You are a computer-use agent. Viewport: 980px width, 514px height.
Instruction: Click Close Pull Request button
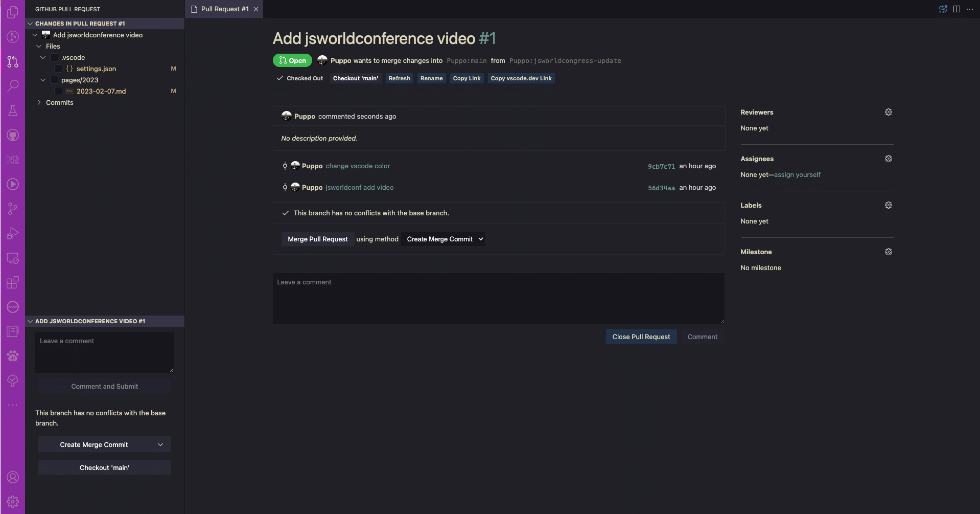pos(641,337)
